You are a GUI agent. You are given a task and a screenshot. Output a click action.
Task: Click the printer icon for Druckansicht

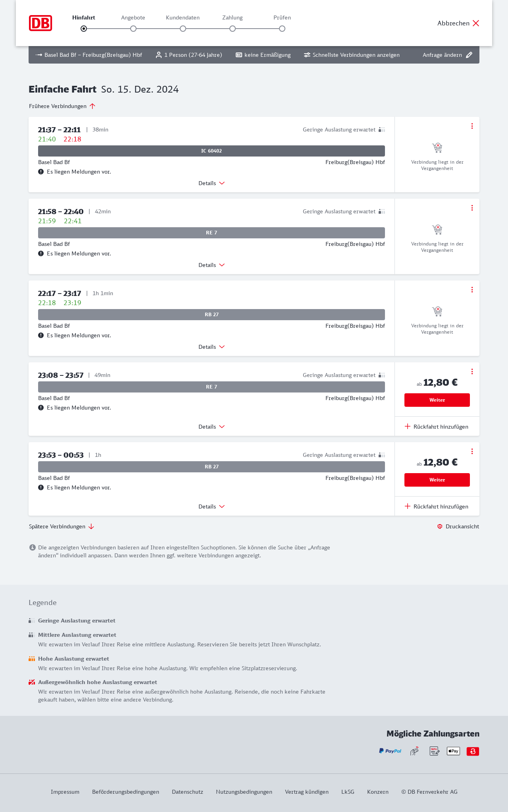point(440,526)
